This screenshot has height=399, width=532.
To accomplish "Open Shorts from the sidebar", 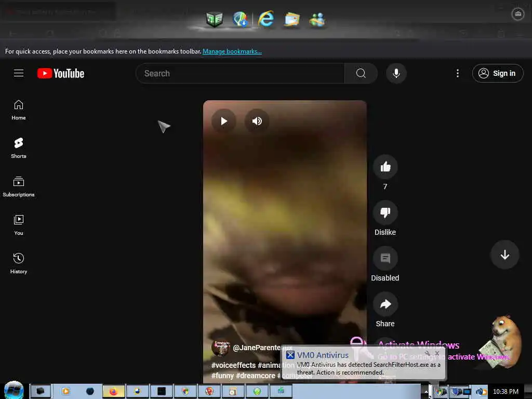I will [x=19, y=148].
